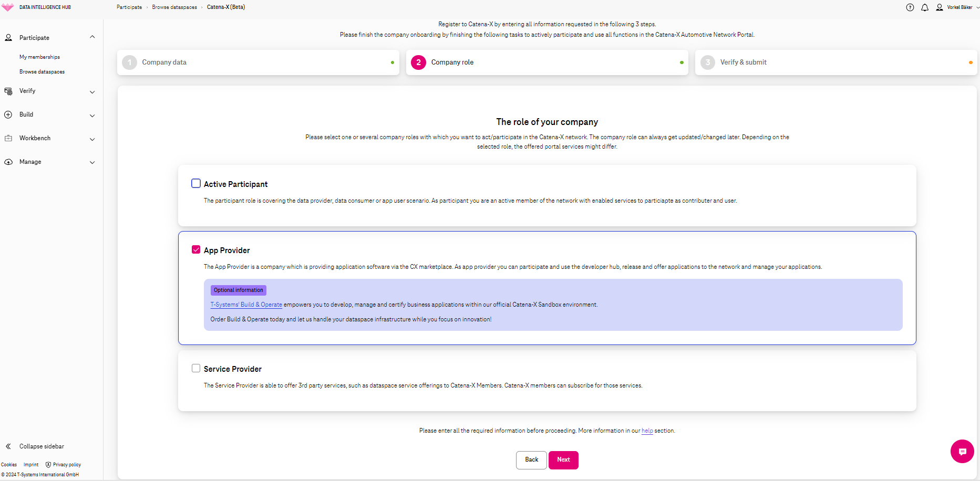Click the App Provider heading
Image resolution: width=980 pixels, height=481 pixels.
click(x=227, y=250)
